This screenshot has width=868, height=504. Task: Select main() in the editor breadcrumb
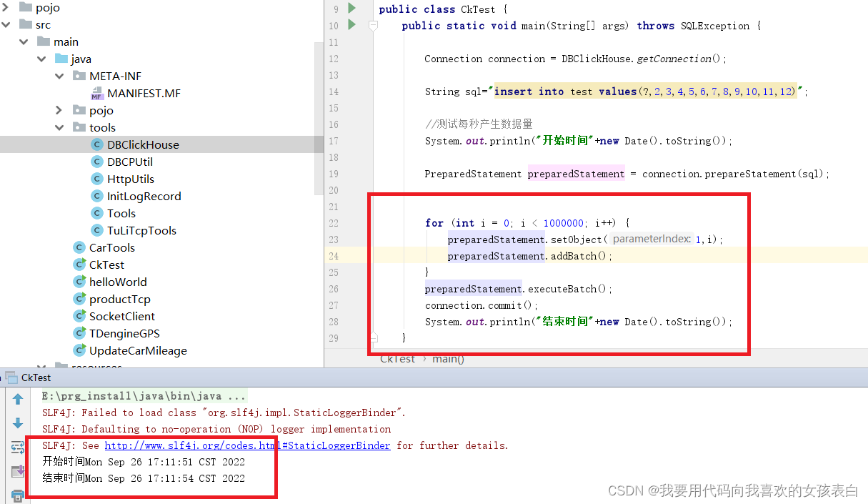click(447, 359)
